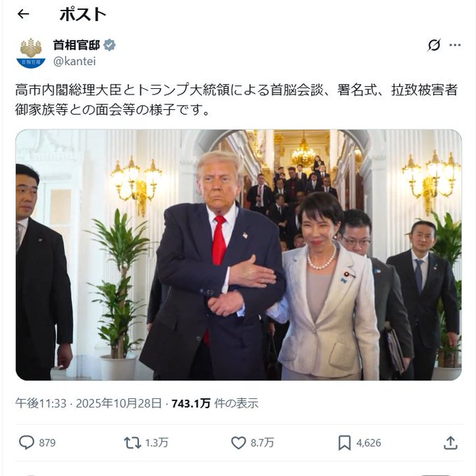Click the blue verified badge
This screenshot has width=476, height=476.
point(110,45)
